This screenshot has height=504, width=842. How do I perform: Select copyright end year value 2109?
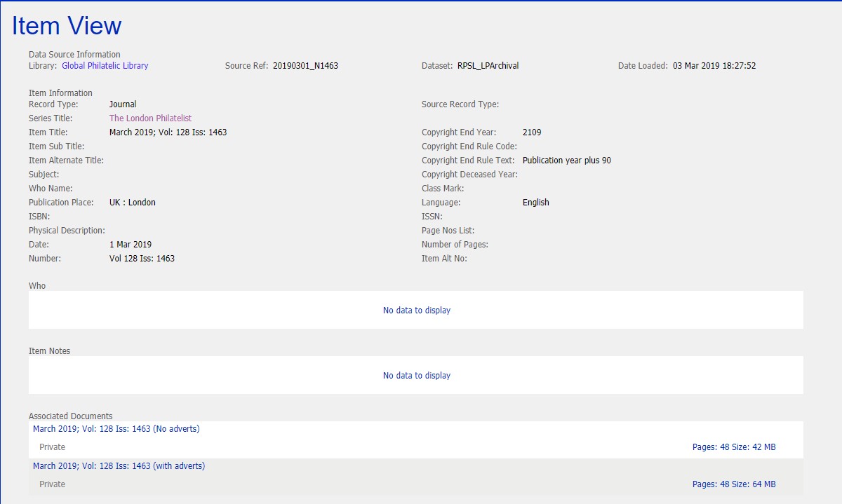[532, 132]
